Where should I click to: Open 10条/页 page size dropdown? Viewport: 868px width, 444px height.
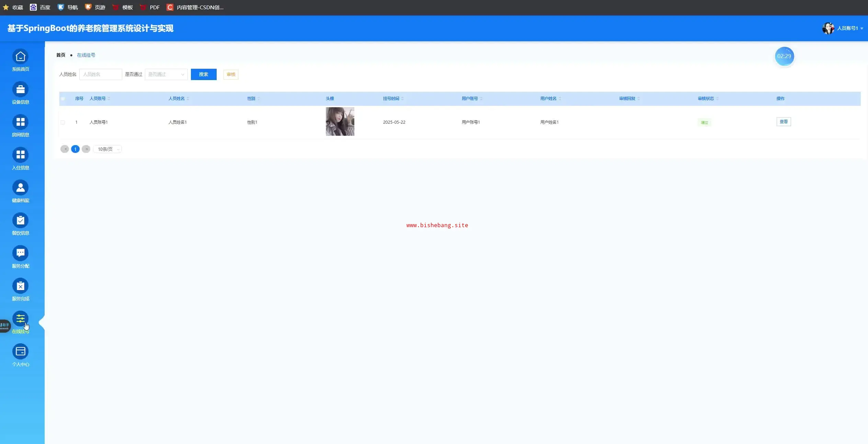(x=107, y=149)
